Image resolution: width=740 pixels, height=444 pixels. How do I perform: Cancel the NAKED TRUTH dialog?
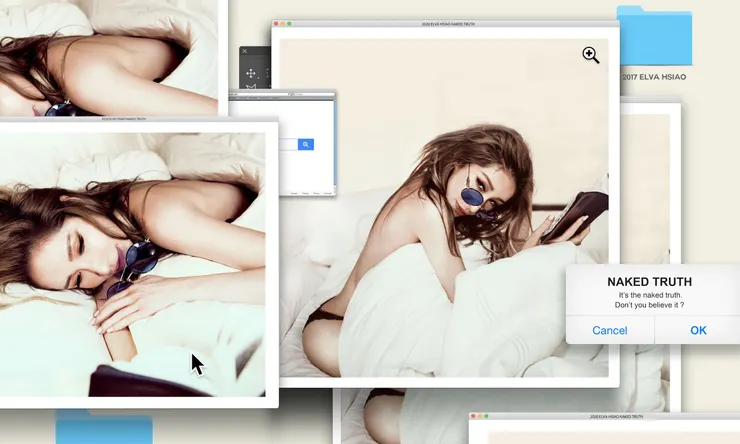(610, 330)
